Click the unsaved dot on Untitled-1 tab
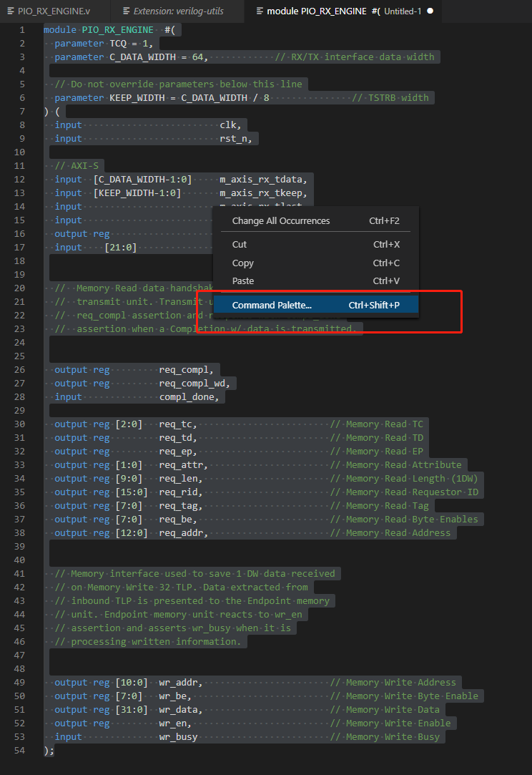The height and width of the screenshot is (775, 532). click(430, 11)
